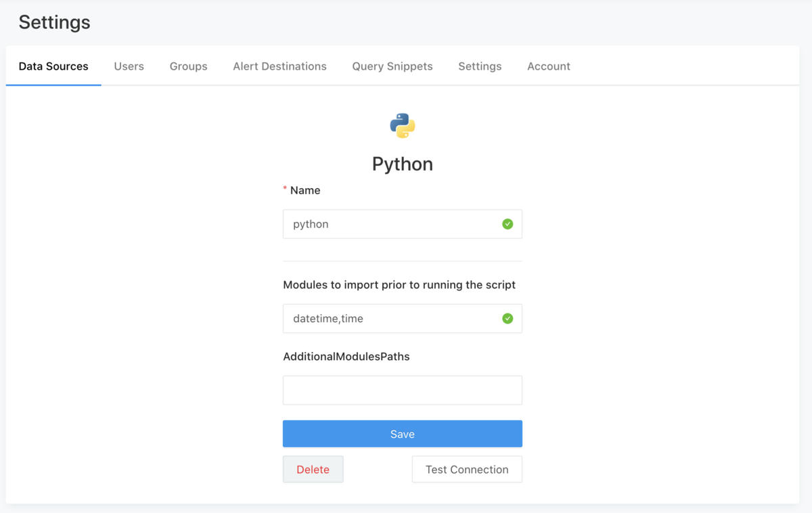Click the Python heading text

[403, 164]
